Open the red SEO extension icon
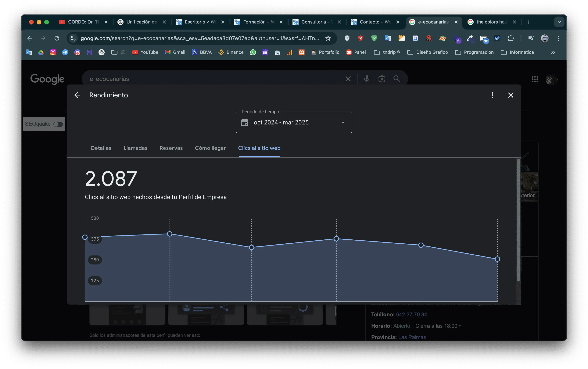Screen dimensions: 588x369 coord(429,38)
